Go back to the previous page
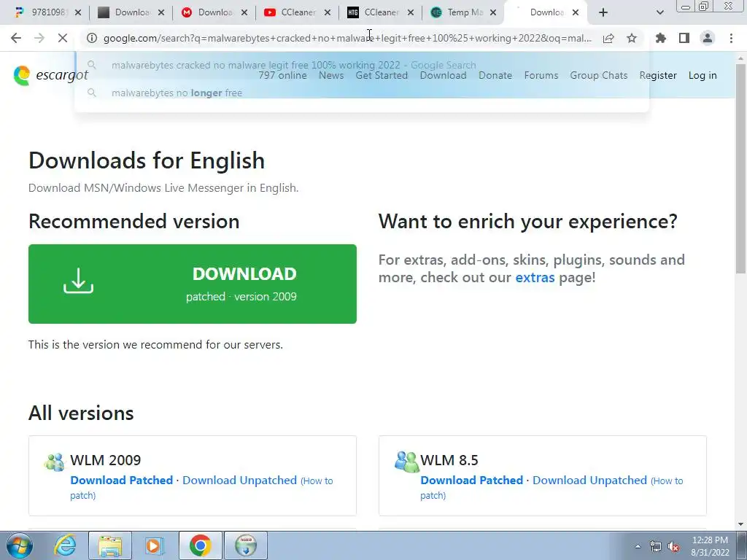Screen dimensions: 747x560 tap(16, 38)
